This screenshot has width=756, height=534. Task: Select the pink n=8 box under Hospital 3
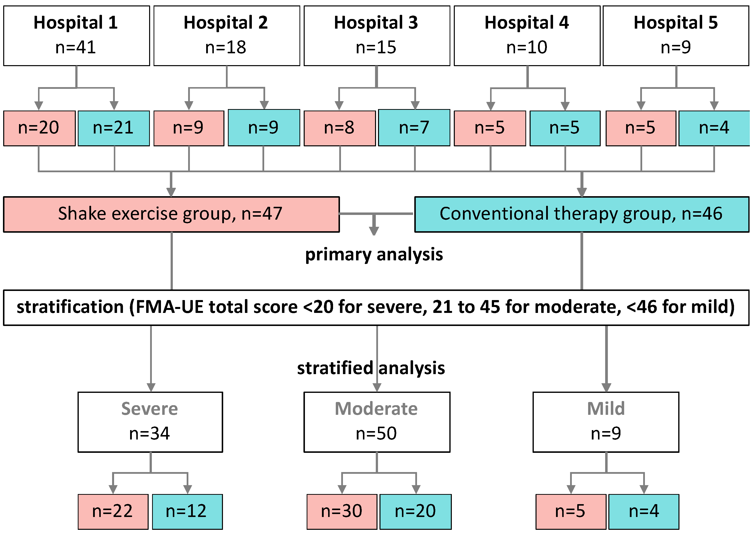tap(340, 128)
